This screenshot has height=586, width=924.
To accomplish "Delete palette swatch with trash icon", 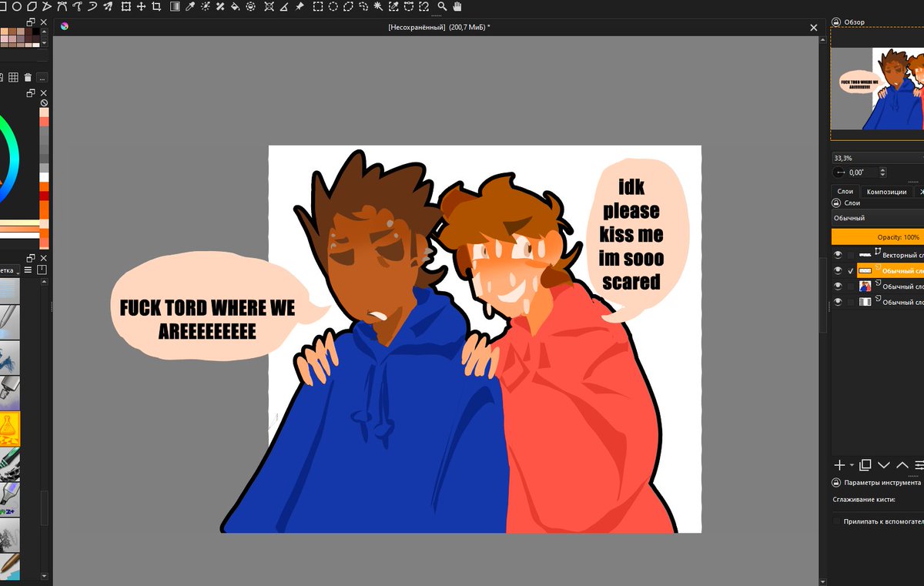I will pyautogui.click(x=28, y=77).
